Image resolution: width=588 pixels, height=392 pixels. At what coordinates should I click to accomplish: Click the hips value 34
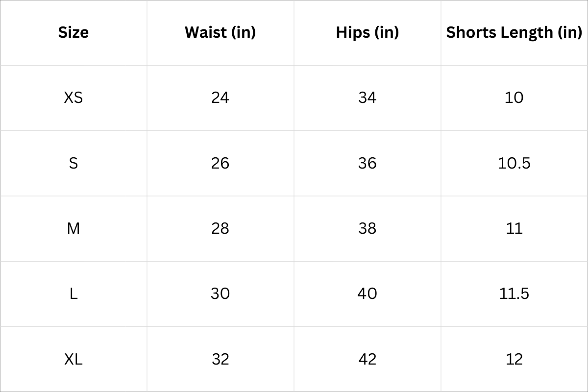pos(367,98)
